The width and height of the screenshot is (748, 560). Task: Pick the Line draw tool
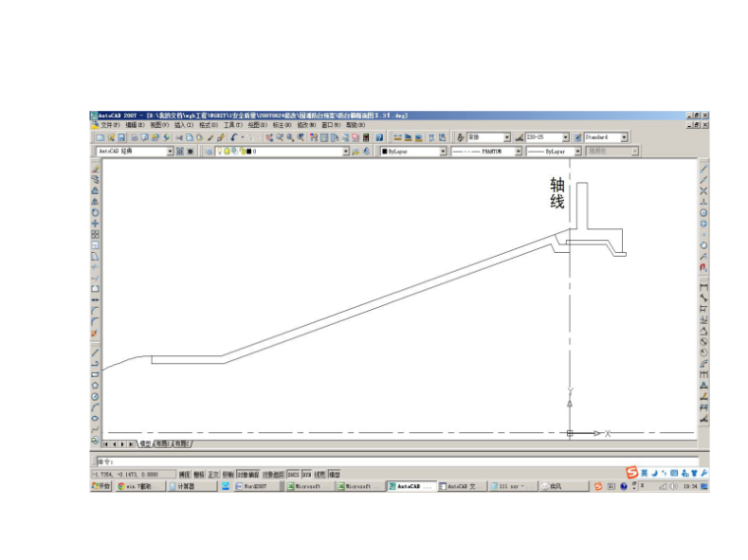click(x=95, y=352)
